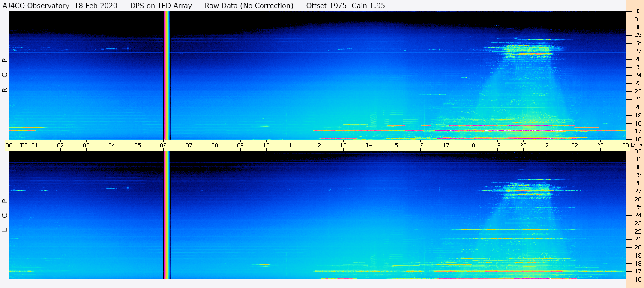Select the 16 hour marker on time axis
644x288 pixels.
coord(420,145)
